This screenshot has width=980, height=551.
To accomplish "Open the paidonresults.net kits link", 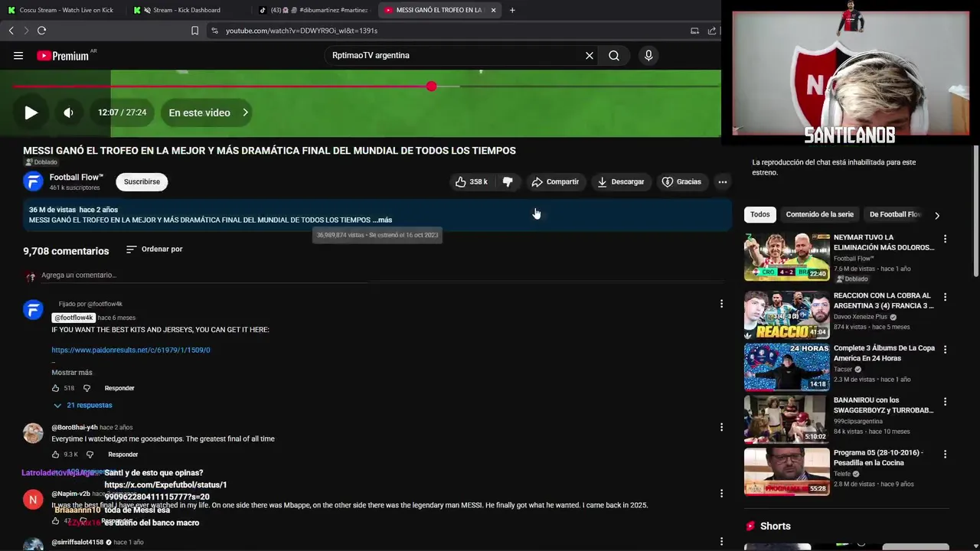I will tap(131, 350).
